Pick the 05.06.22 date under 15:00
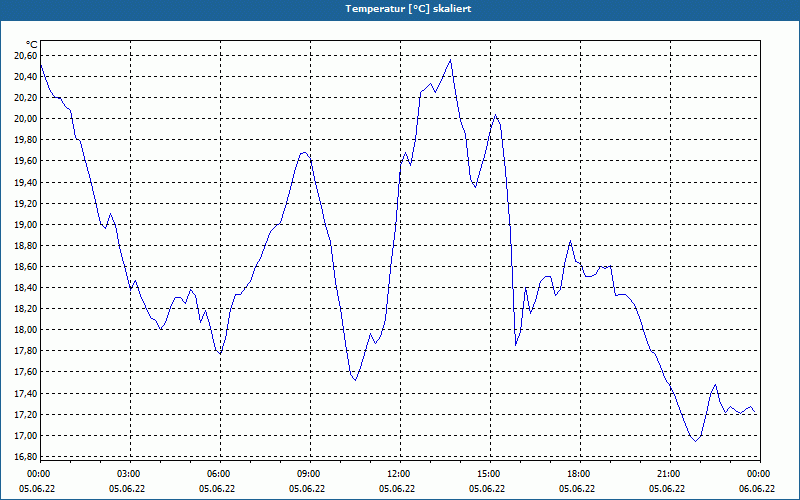 click(487, 489)
